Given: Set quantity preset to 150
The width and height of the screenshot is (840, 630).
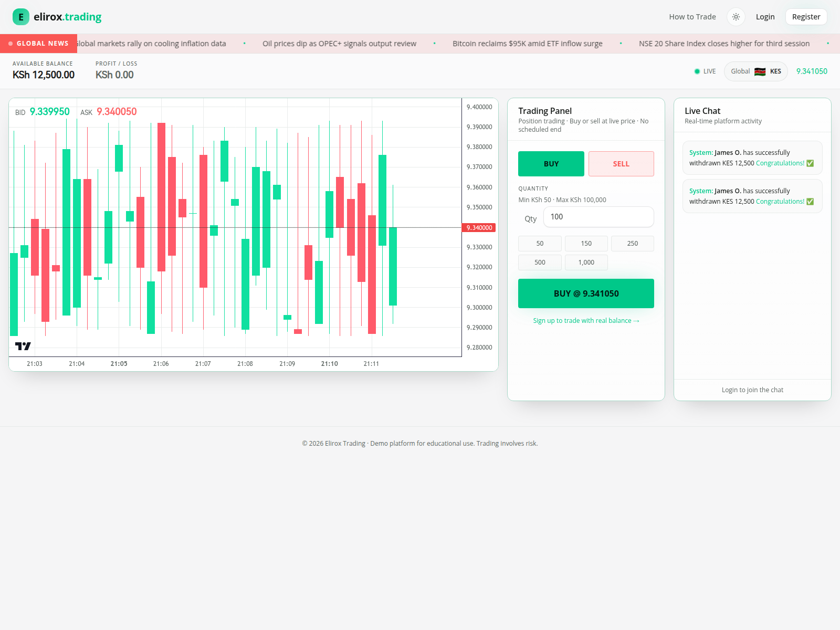Looking at the screenshot, I should point(586,244).
